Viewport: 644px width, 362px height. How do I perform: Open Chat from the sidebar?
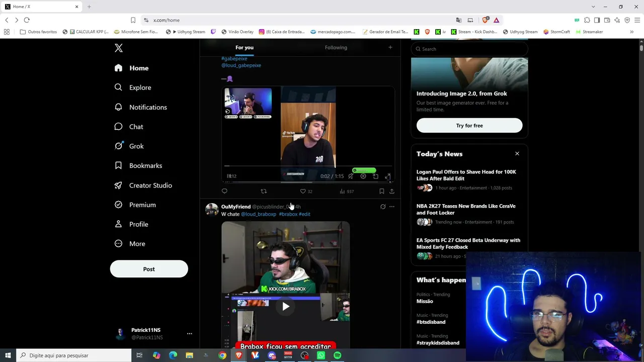129,127
